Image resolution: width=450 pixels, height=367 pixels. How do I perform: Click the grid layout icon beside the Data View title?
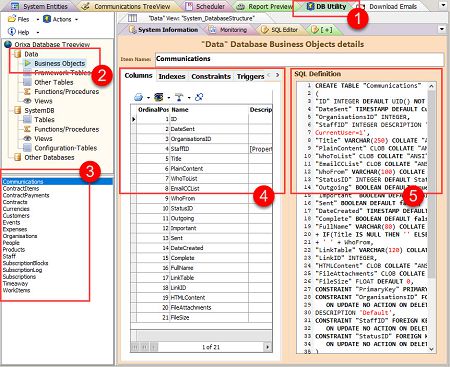click(x=132, y=18)
